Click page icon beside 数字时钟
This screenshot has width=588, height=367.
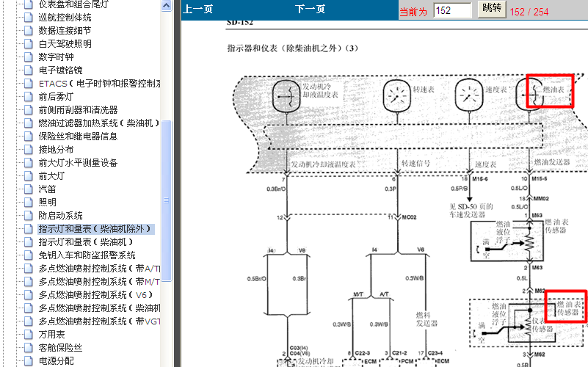[x=29, y=57]
